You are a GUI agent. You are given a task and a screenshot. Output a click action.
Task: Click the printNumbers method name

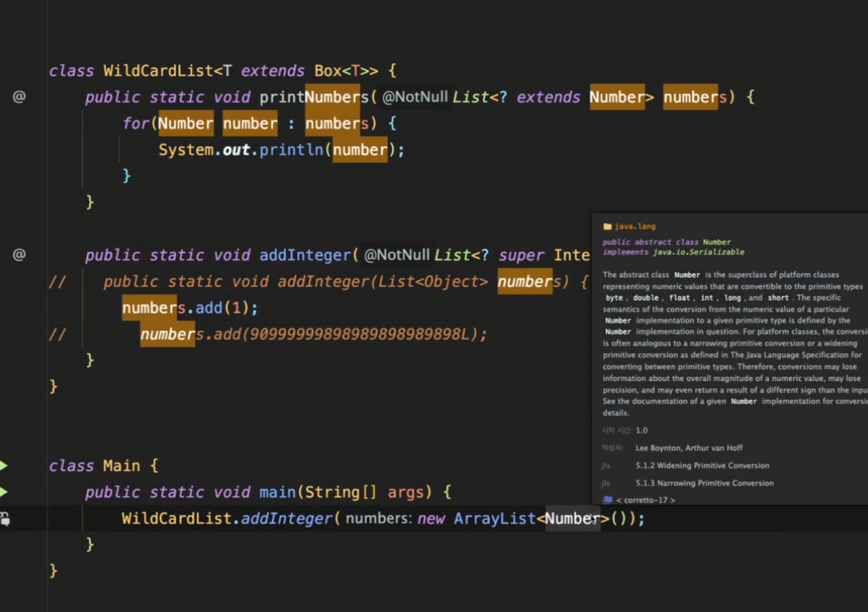pos(314,97)
